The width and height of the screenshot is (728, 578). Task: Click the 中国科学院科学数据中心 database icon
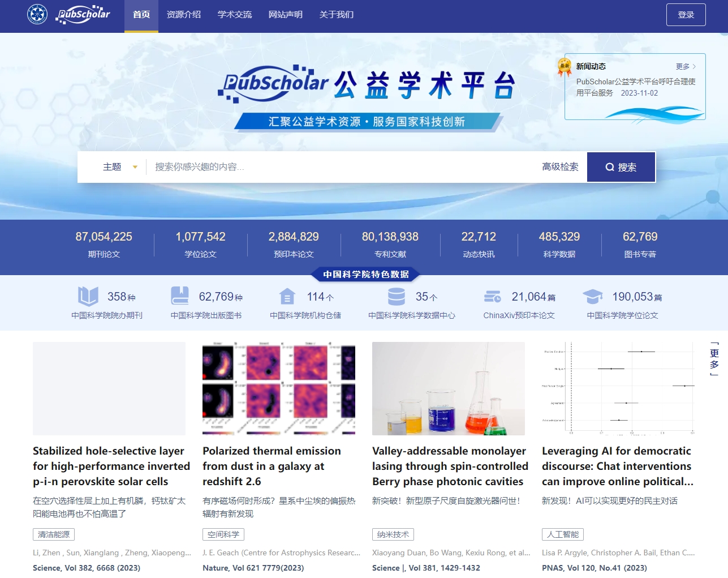[397, 296]
